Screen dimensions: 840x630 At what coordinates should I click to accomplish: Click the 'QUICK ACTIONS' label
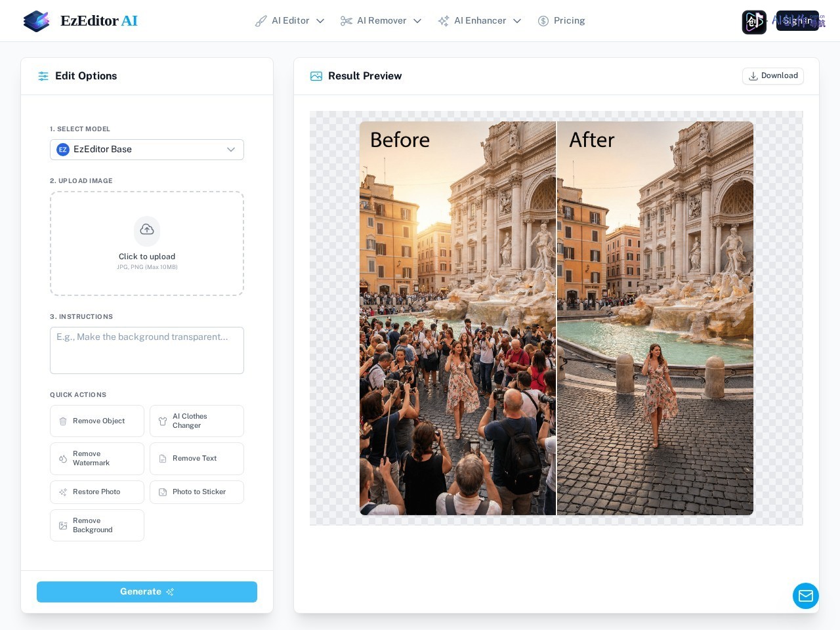click(x=78, y=395)
